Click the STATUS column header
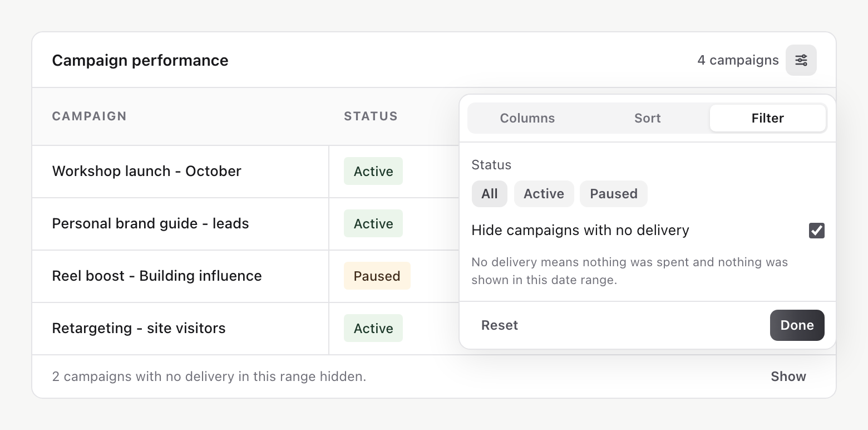The height and width of the screenshot is (430, 868). (x=371, y=116)
